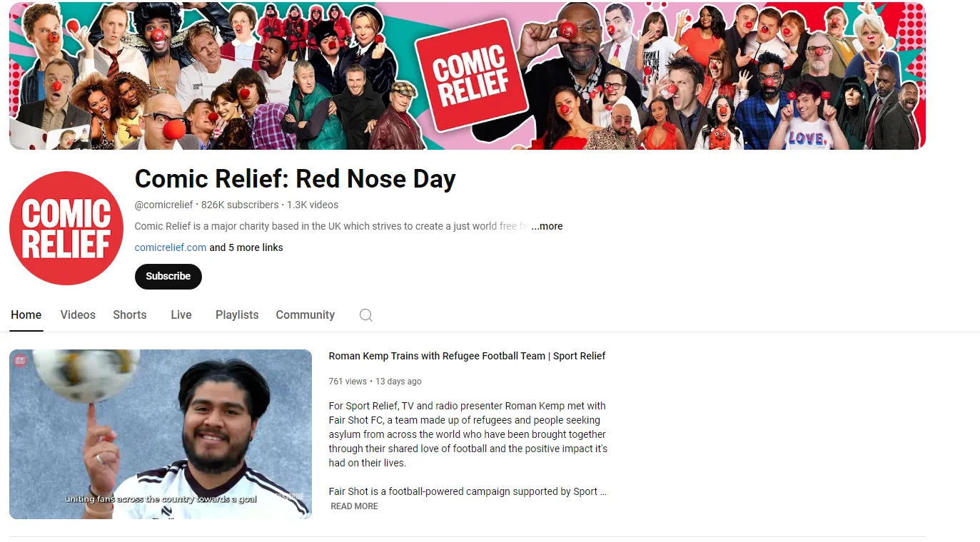The width and height of the screenshot is (980, 542).
Task: Click the Sport Relief watermark on video thumbnail
Action: (21, 362)
